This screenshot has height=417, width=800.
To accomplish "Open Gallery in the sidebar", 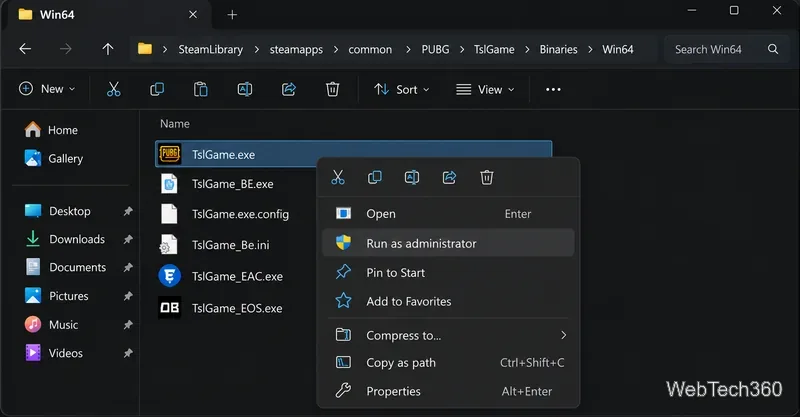I will pos(54,158).
